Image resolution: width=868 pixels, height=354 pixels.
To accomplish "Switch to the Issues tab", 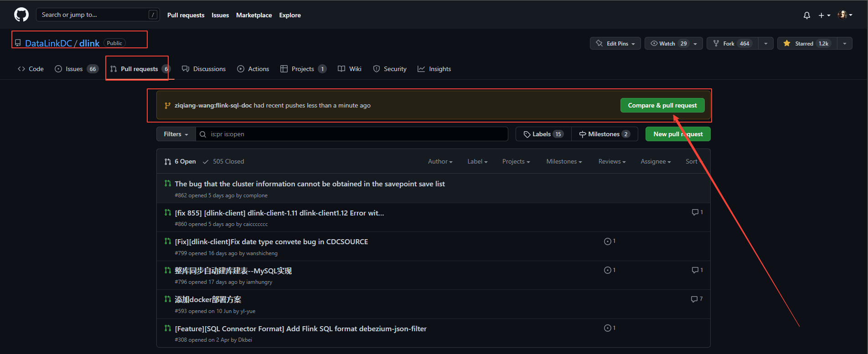I will click(x=77, y=69).
